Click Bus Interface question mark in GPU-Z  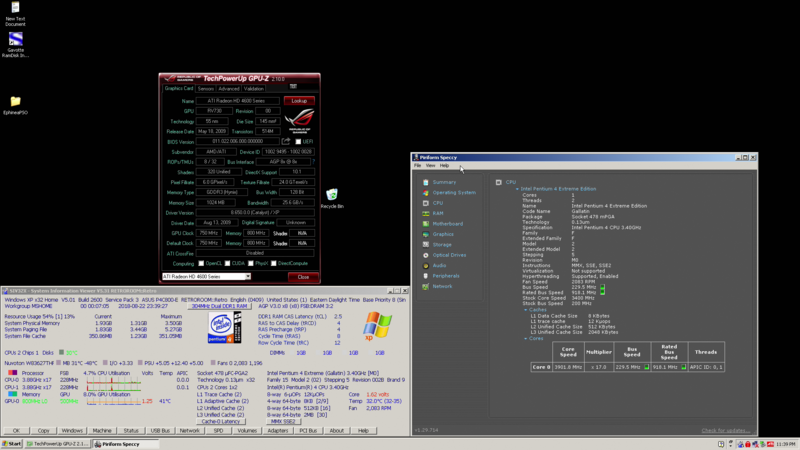(x=314, y=162)
